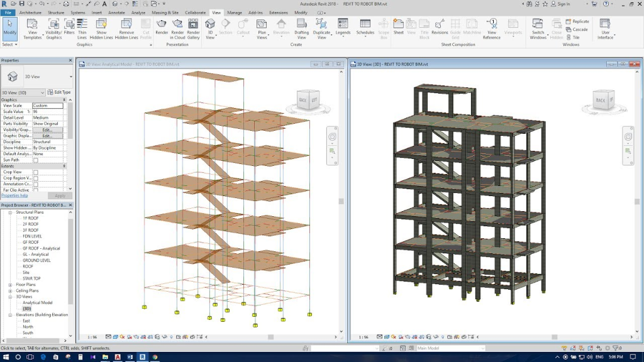Switch to the Analyze tab

pyautogui.click(x=138, y=13)
